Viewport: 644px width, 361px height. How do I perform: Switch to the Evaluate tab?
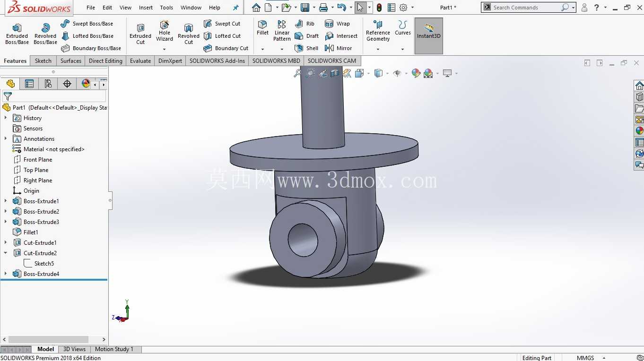[140, 61]
